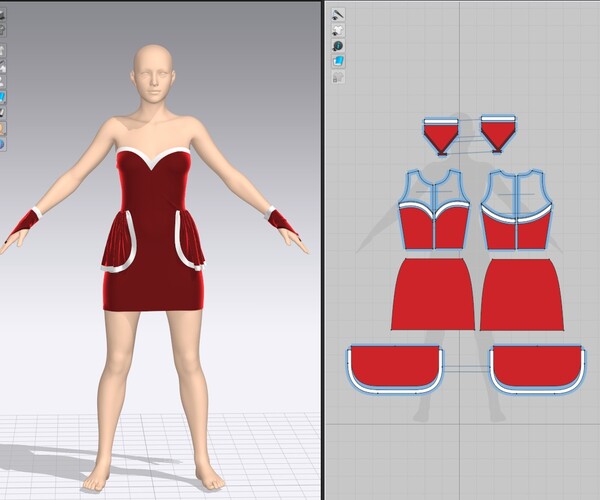Click the avatar display icon in 3D window
This screenshot has width=600, height=500.
click(2, 129)
